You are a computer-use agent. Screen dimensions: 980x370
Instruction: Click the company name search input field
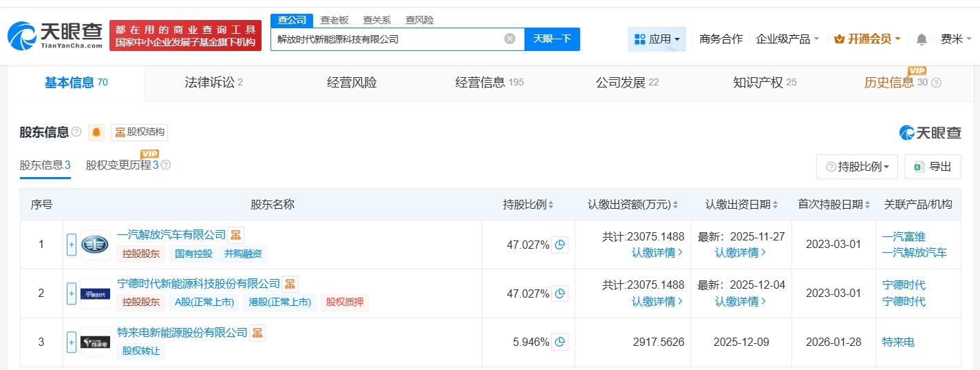[385, 39]
